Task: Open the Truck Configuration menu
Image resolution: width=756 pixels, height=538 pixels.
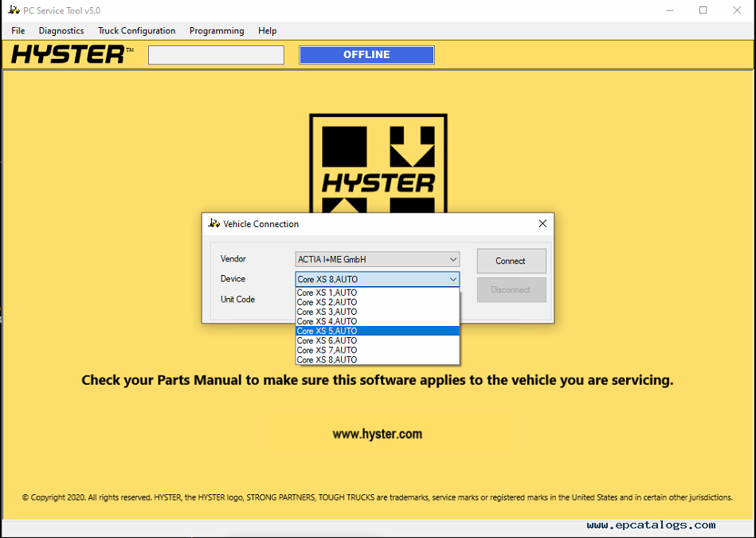Action: pos(136,31)
